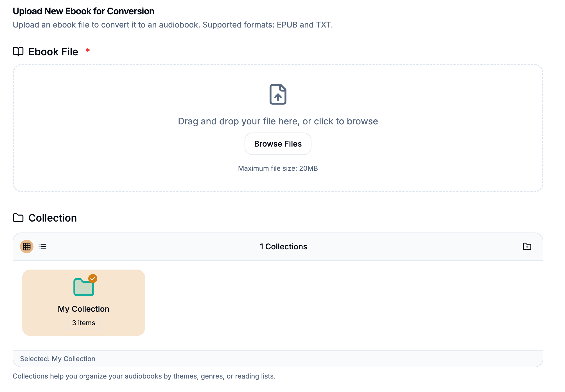
Task: Click the Browse Files button
Action: [278, 144]
